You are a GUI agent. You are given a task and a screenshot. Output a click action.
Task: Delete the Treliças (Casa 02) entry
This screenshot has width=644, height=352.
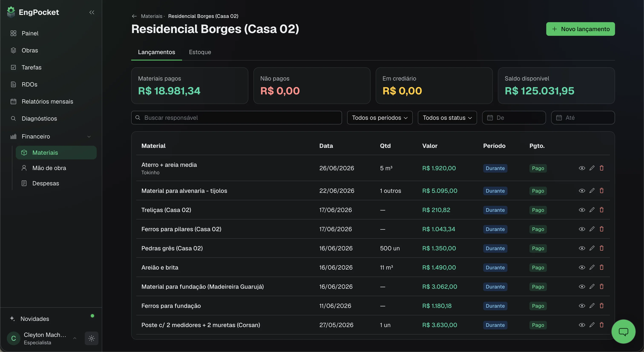(601, 210)
